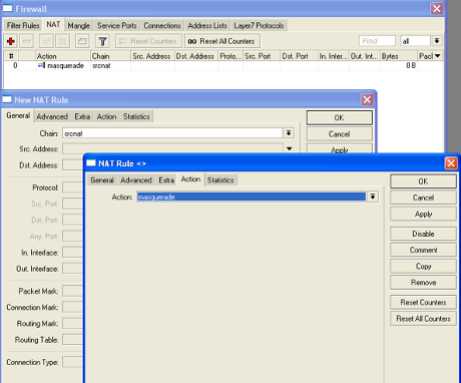Open the Address Lists tab
The height and width of the screenshot is (383, 461).
(207, 26)
